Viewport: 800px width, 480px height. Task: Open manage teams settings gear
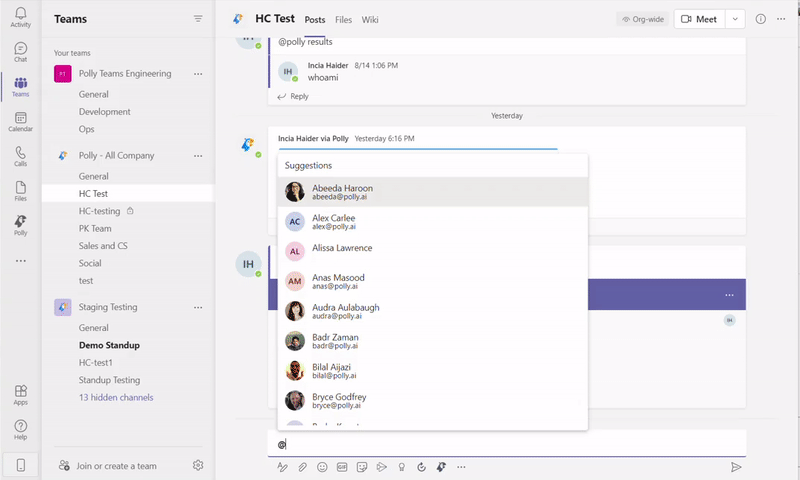[x=198, y=465]
